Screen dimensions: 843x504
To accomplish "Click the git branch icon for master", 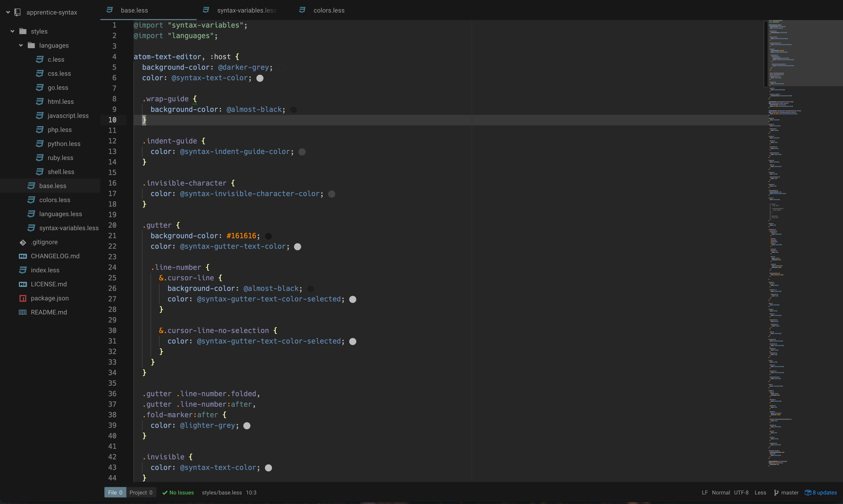I will tap(776, 493).
